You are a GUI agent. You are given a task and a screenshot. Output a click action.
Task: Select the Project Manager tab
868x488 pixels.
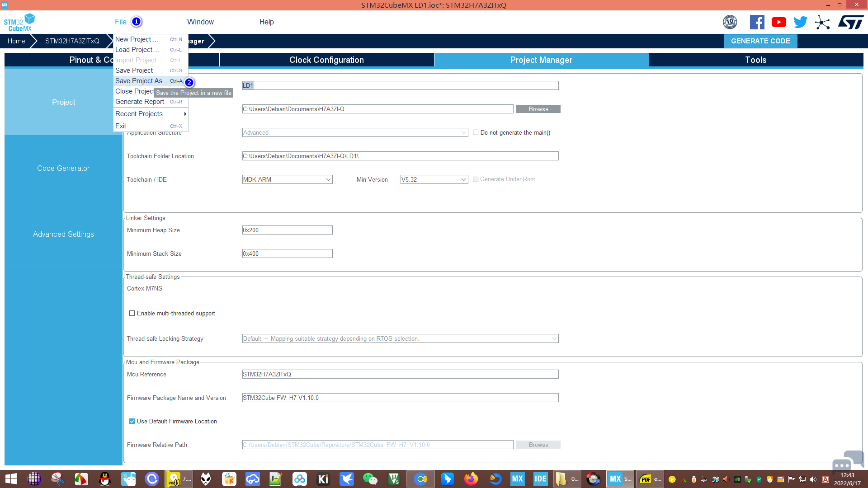click(x=541, y=60)
